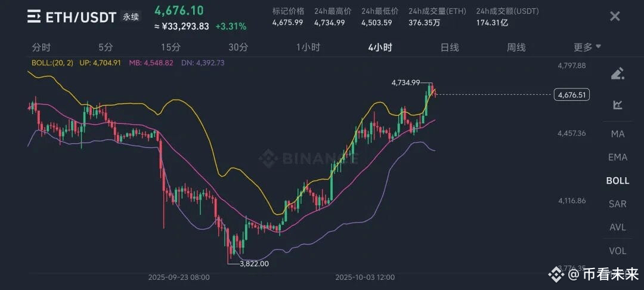This screenshot has width=644, height=290.
Task: Click the current price label 4,676.51
Action: pyautogui.click(x=571, y=94)
